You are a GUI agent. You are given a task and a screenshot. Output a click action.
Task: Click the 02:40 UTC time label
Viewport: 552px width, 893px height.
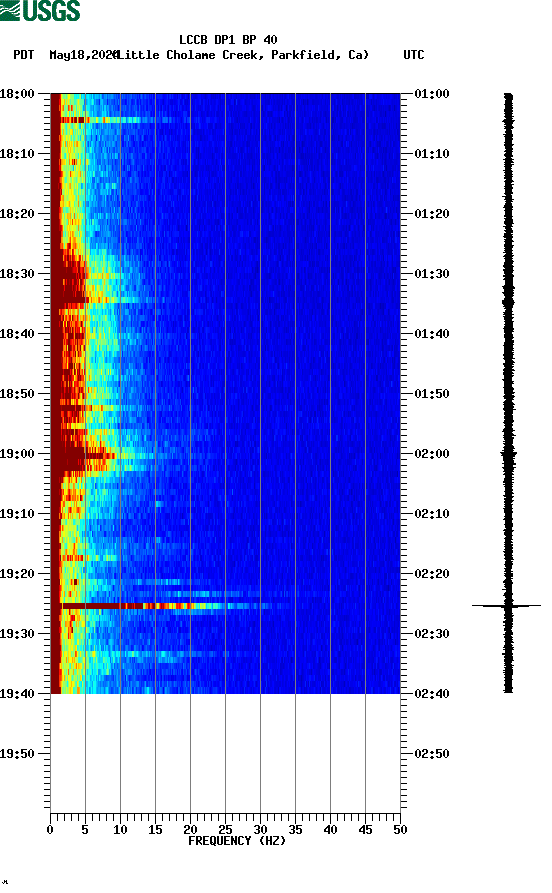click(x=432, y=693)
